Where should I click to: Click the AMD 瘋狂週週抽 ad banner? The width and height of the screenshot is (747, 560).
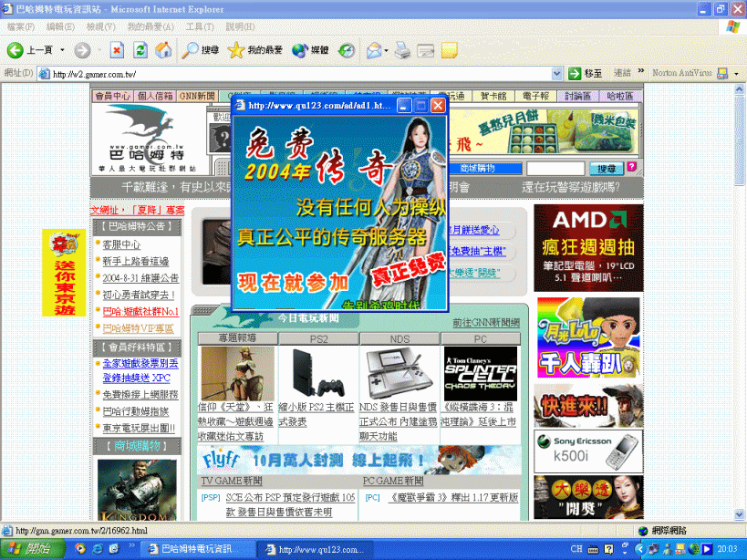(588, 248)
